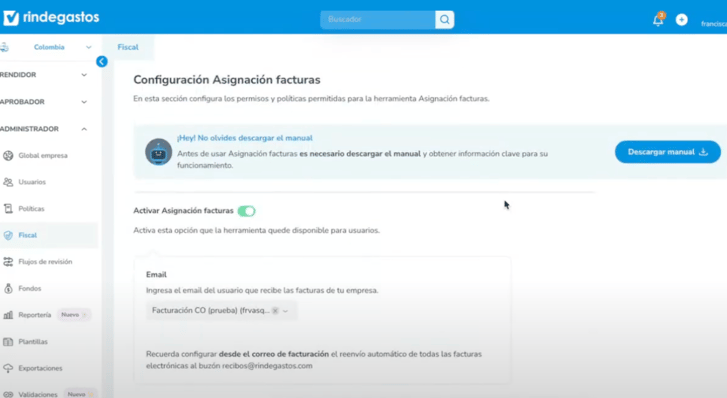
Task: Click the Políticas document icon
Action: (8, 209)
